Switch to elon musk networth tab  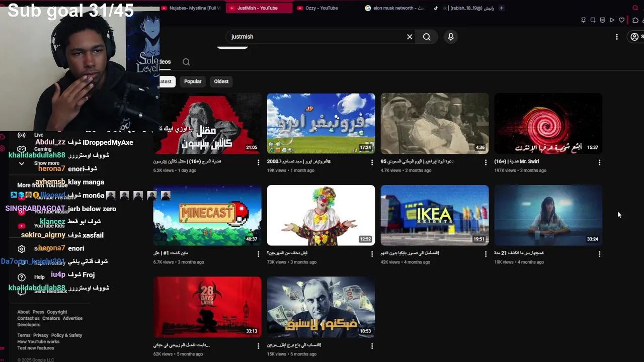395,8
